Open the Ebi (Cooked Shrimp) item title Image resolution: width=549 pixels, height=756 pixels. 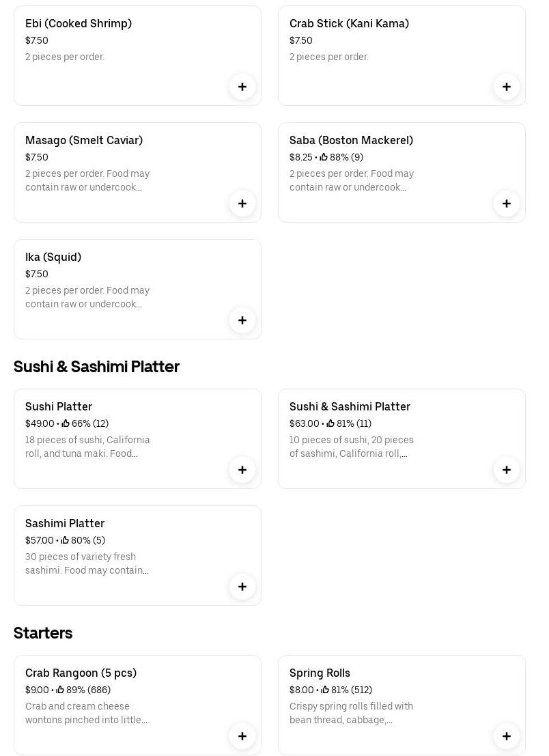79,23
